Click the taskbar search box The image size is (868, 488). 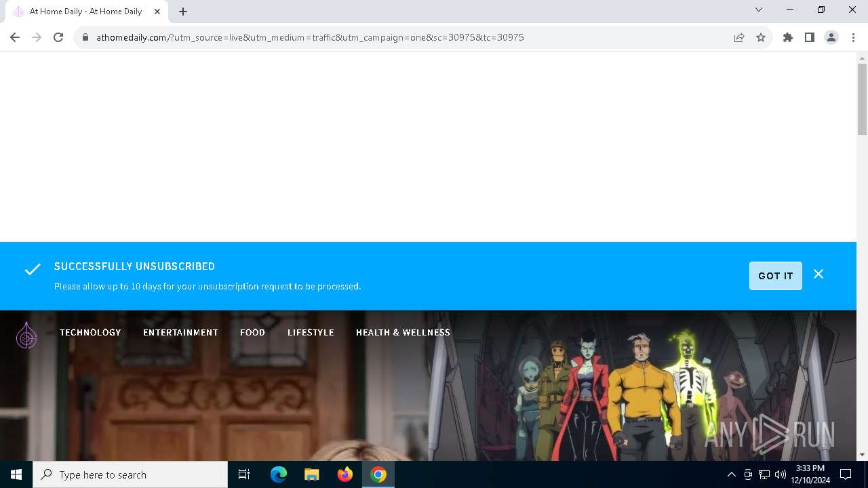[130, 474]
